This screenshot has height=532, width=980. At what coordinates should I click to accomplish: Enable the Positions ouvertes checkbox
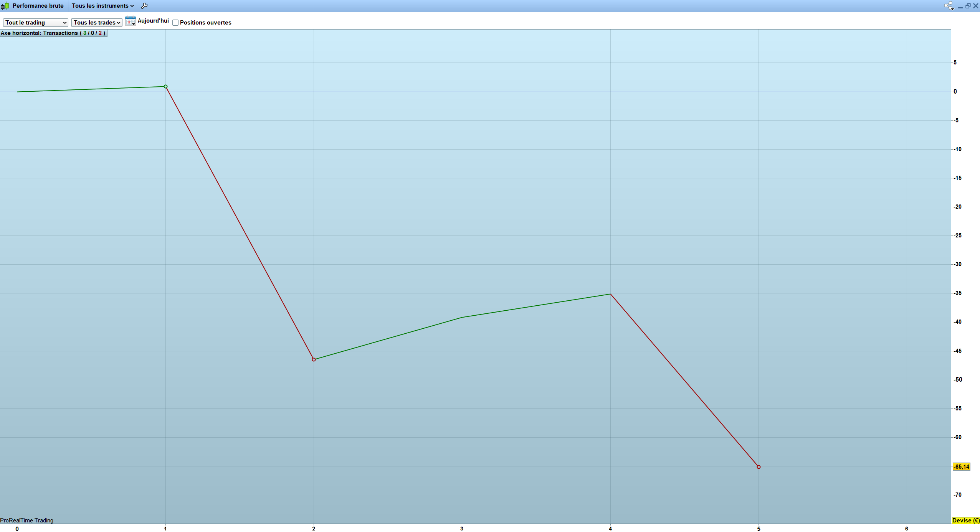click(175, 23)
